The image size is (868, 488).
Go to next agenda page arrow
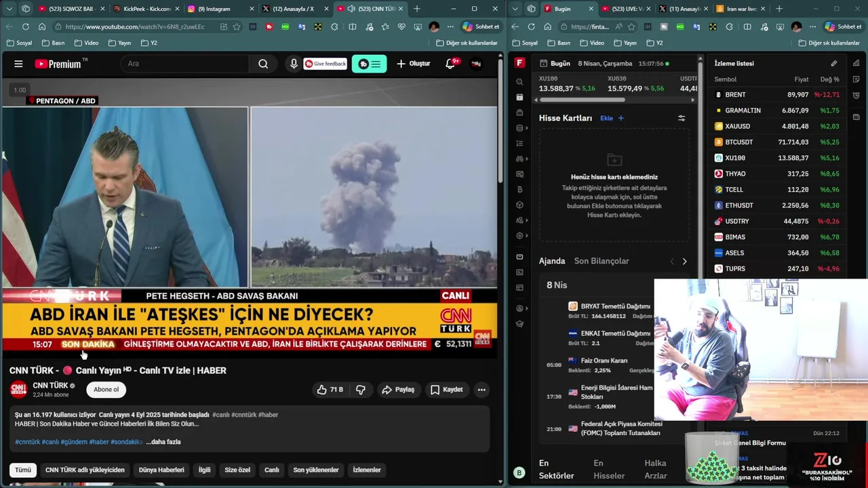tap(684, 261)
